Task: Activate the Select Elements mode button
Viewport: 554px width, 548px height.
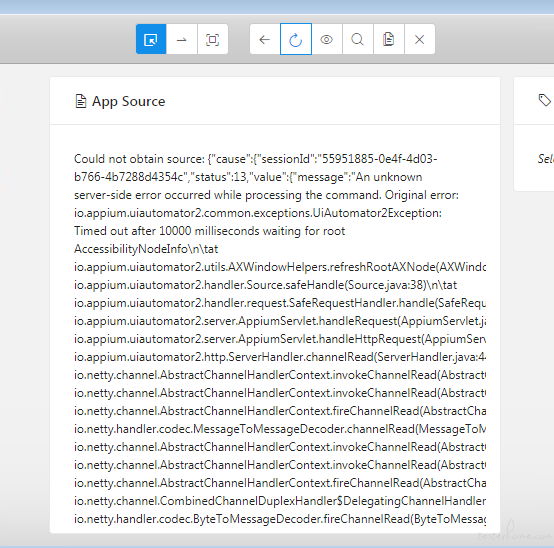Action: pyautogui.click(x=151, y=39)
